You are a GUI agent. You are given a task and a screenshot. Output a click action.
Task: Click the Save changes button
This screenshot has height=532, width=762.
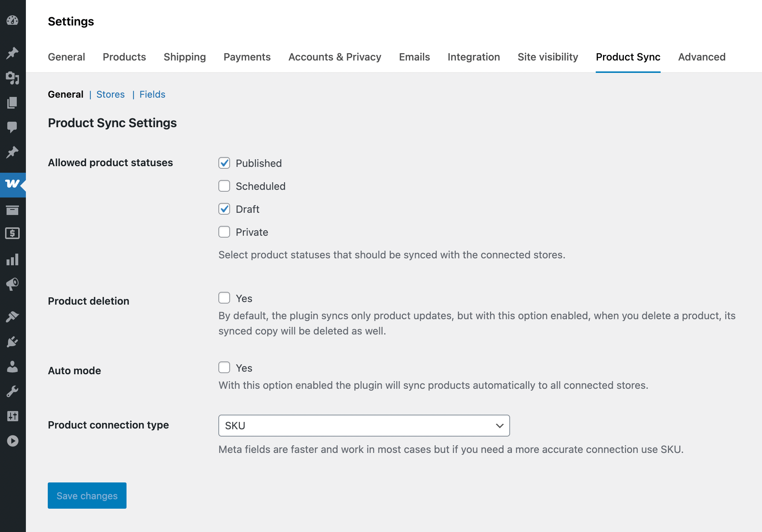click(x=87, y=496)
